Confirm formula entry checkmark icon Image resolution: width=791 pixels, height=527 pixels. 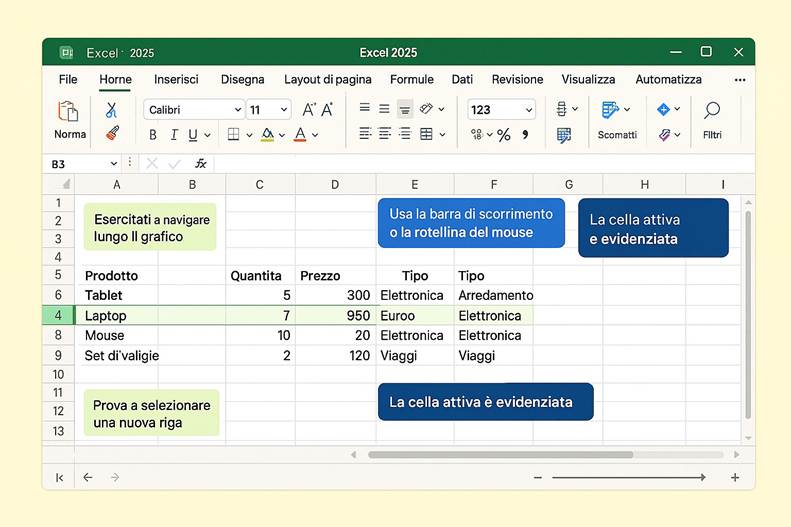point(174,164)
